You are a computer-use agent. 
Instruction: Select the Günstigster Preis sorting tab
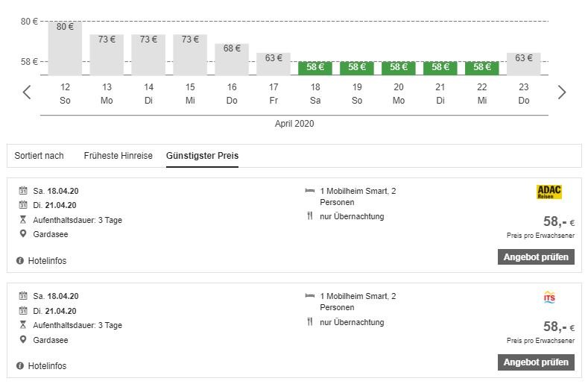202,156
